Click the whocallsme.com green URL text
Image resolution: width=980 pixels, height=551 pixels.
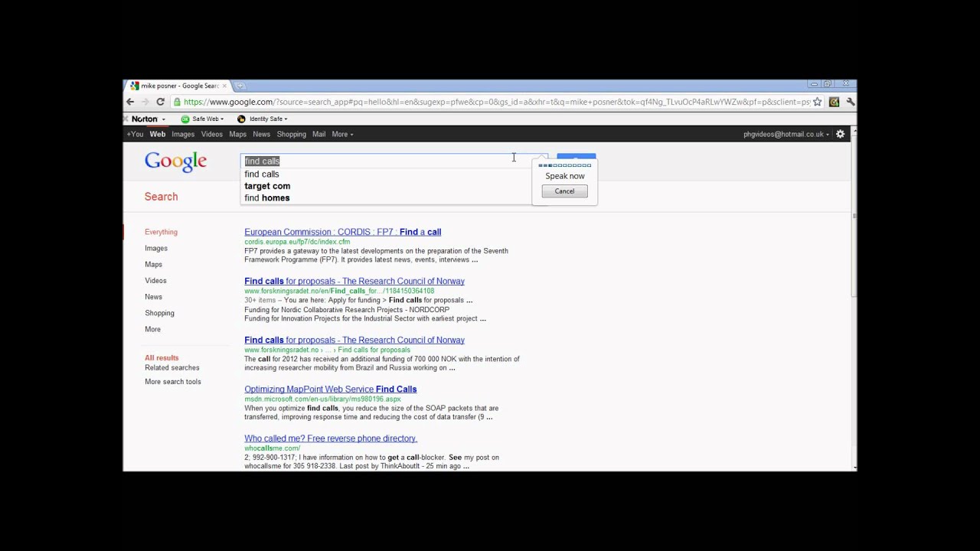point(272,448)
